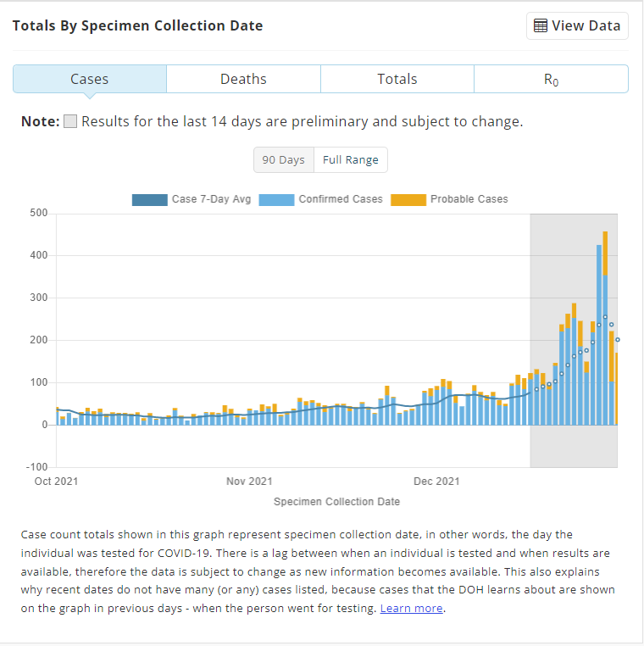Toggle Probable Cases legend swatch
Viewport: 644px width, 646px height.
click(x=408, y=200)
